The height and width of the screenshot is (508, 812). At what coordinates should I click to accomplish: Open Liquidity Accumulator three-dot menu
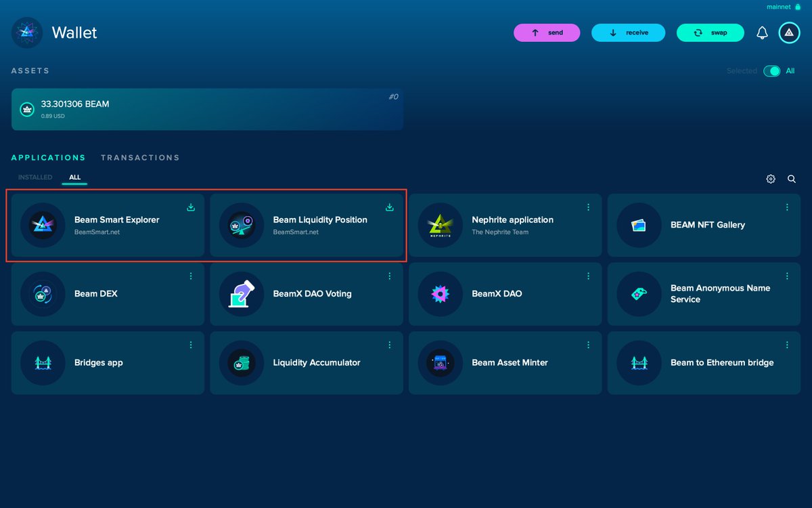click(x=390, y=345)
